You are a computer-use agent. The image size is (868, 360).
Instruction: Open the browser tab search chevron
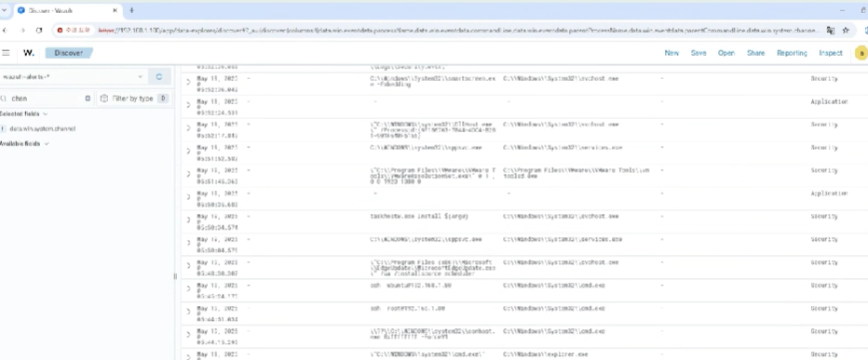[x=4, y=10]
